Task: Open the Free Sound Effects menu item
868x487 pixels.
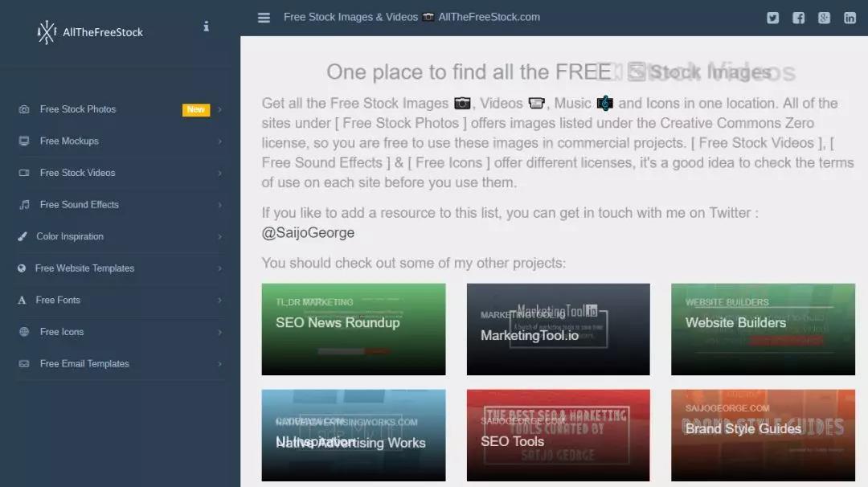Action: (x=121, y=205)
